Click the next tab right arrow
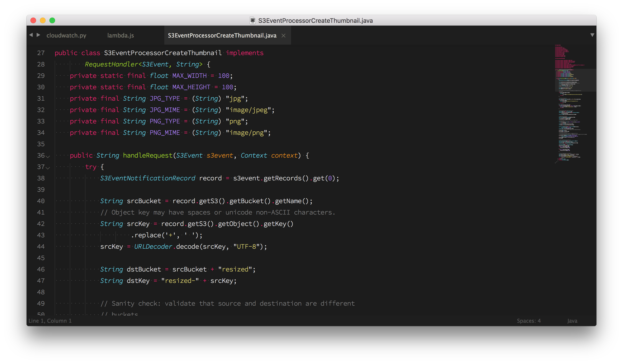 38,35
